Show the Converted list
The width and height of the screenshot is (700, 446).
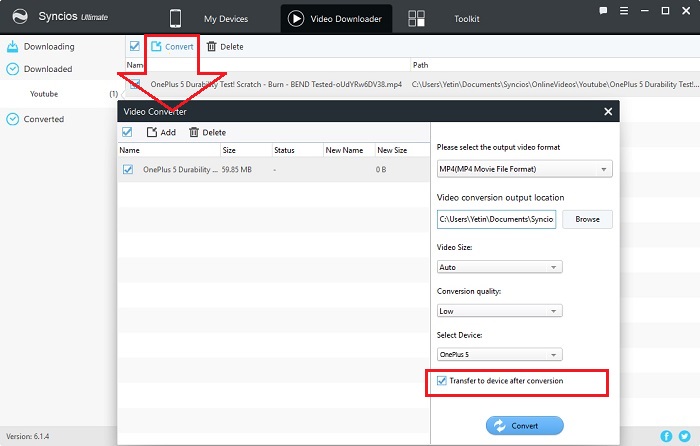[44, 119]
